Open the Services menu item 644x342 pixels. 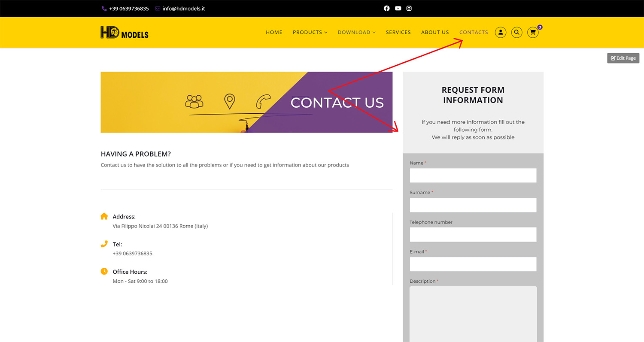click(398, 32)
